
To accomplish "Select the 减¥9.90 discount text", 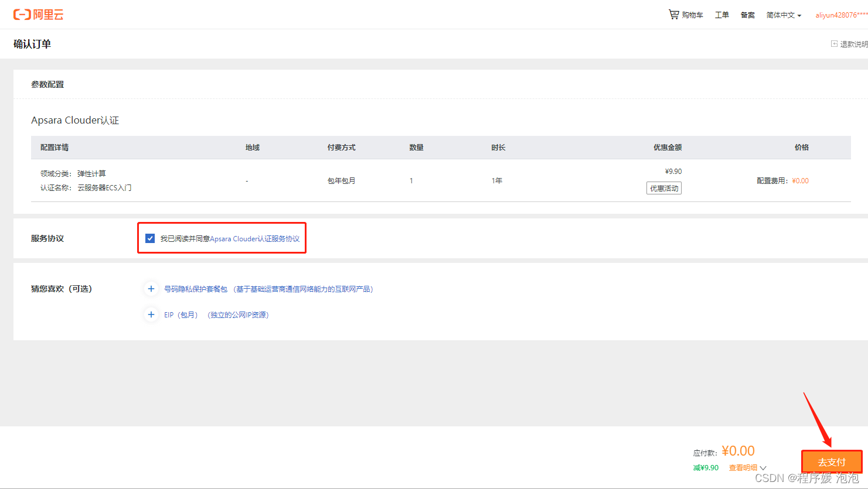I will pyautogui.click(x=706, y=467).
